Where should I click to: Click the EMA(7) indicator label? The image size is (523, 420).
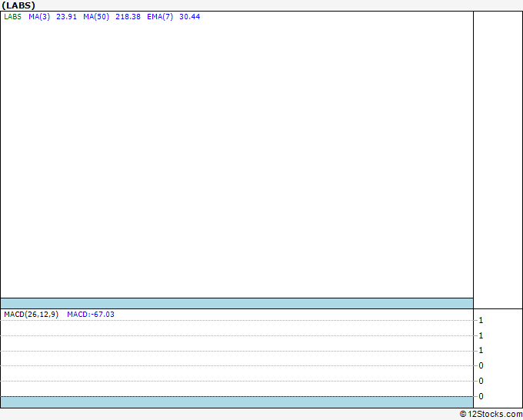click(x=160, y=17)
